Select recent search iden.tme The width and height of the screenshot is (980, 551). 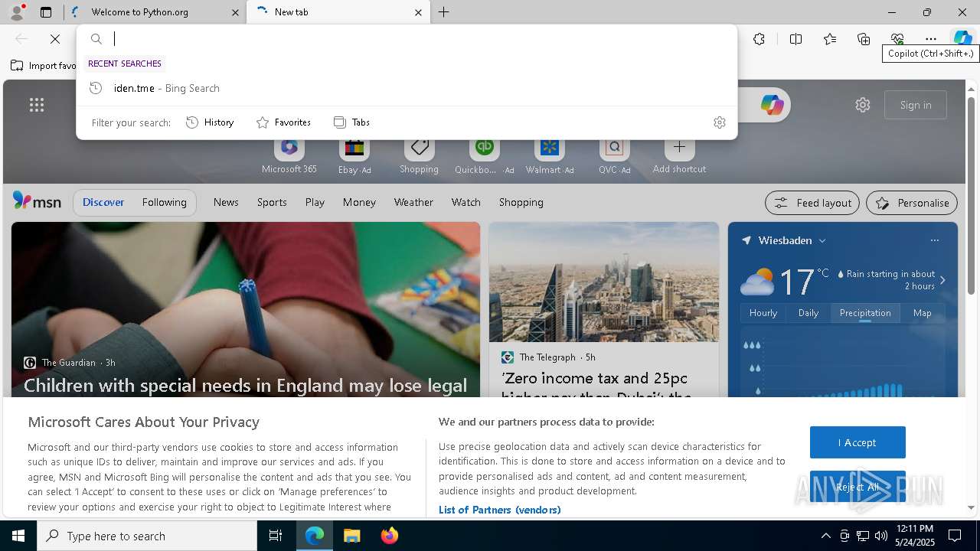pos(407,88)
